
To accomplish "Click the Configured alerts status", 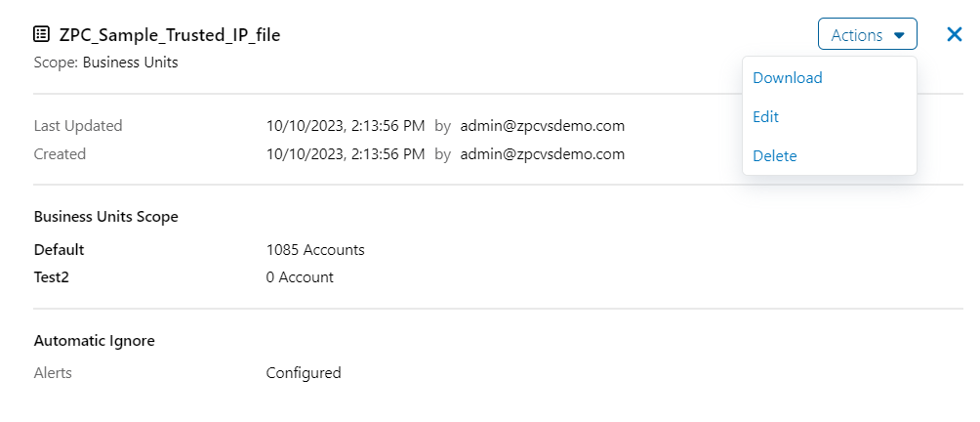I will (x=303, y=372).
